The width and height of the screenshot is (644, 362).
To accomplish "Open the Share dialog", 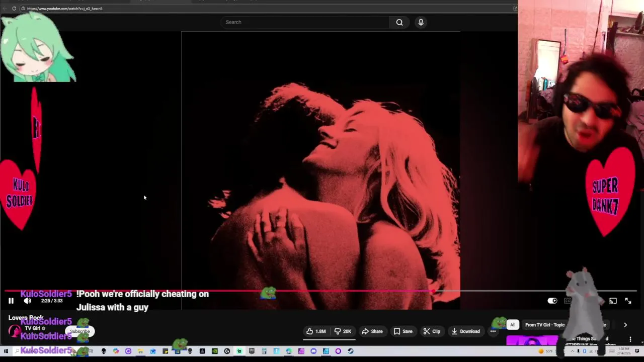I will coord(372,331).
